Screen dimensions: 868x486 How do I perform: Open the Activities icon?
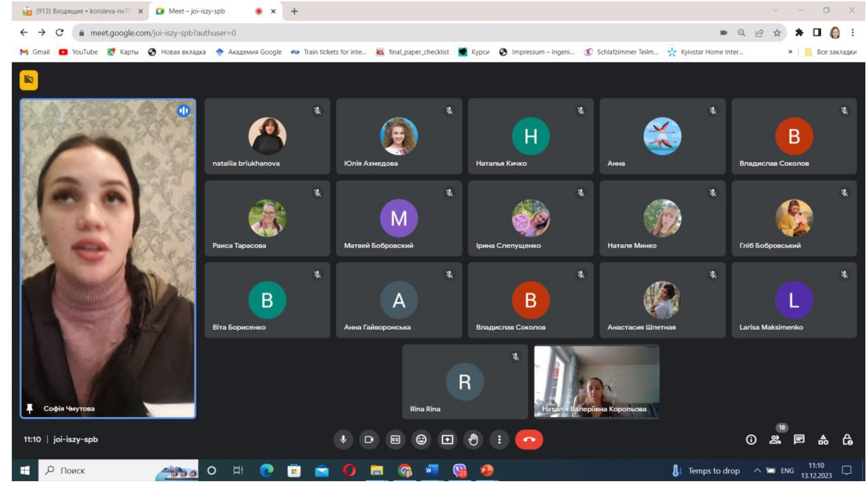823,440
